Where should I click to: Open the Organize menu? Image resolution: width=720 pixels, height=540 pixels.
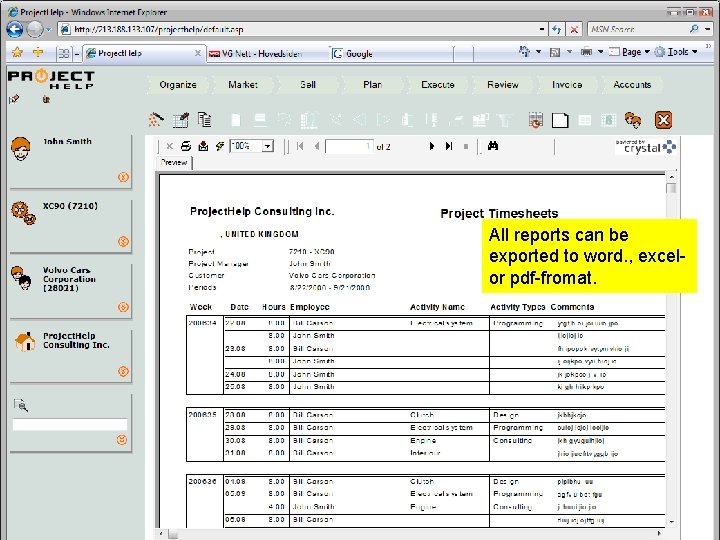pos(178,85)
